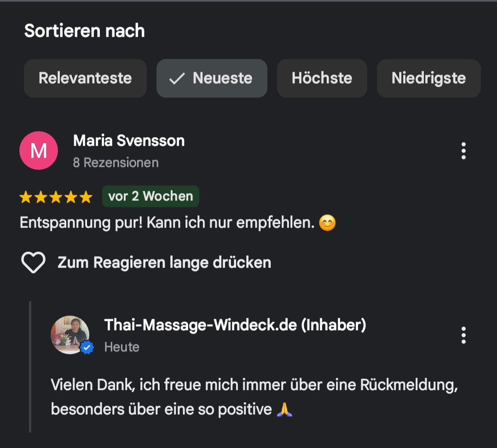Open Maria Svensson's review options menu
This screenshot has height=448, width=497.
(x=463, y=151)
